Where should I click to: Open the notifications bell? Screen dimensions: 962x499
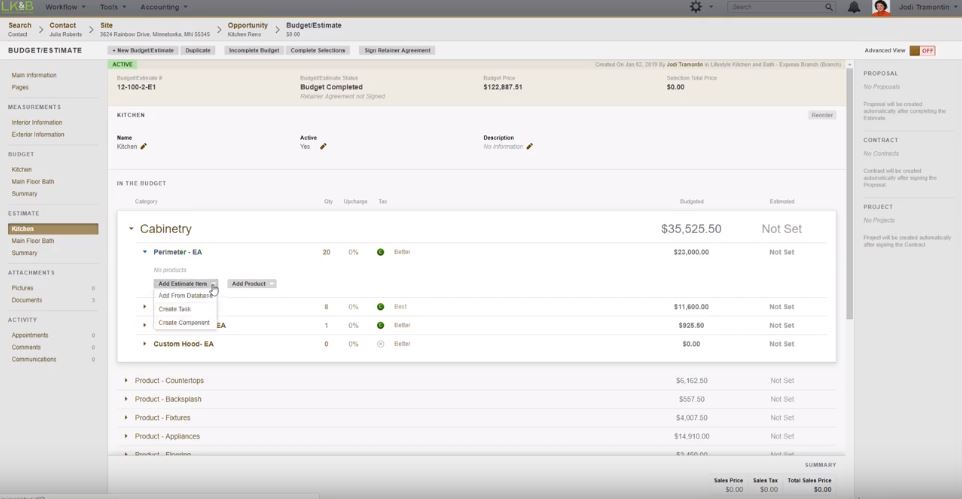coord(854,7)
